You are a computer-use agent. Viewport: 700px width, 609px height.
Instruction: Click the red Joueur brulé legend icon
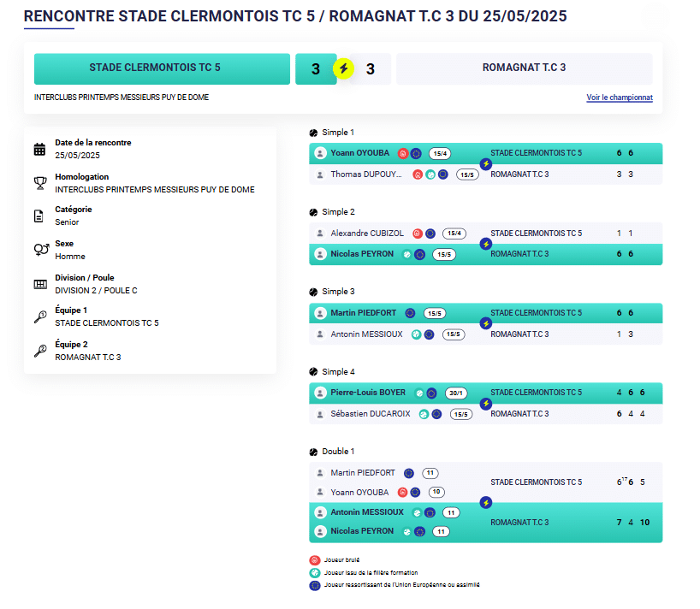tap(314, 560)
